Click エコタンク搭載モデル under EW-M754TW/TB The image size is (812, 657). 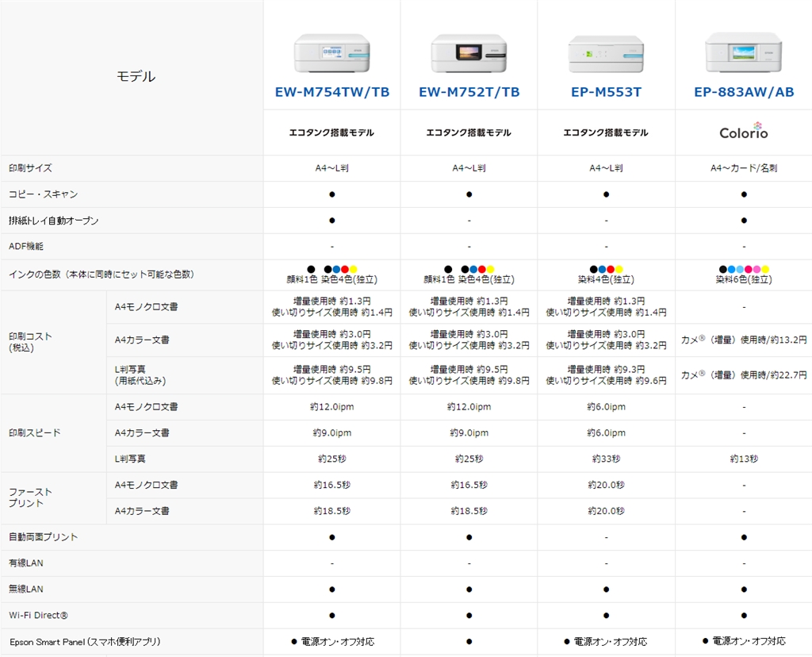coord(331,133)
